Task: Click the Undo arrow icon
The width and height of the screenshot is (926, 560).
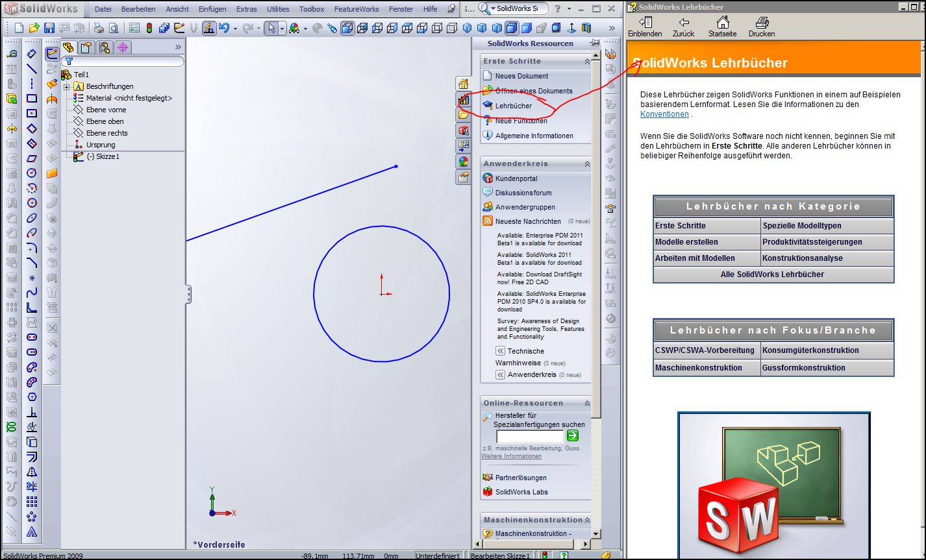Action: click(x=224, y=28)
